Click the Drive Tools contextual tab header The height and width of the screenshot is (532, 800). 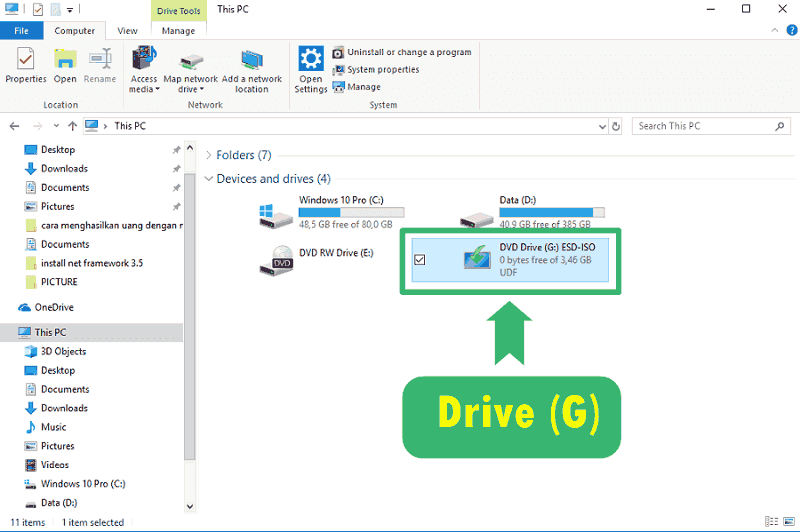point(179,11)
